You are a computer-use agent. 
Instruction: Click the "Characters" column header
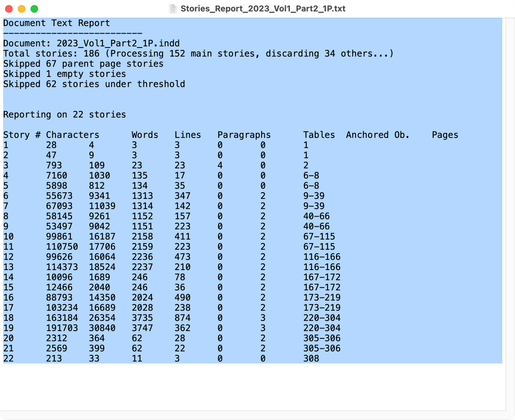pyautogui.click(x=72, y=135)
